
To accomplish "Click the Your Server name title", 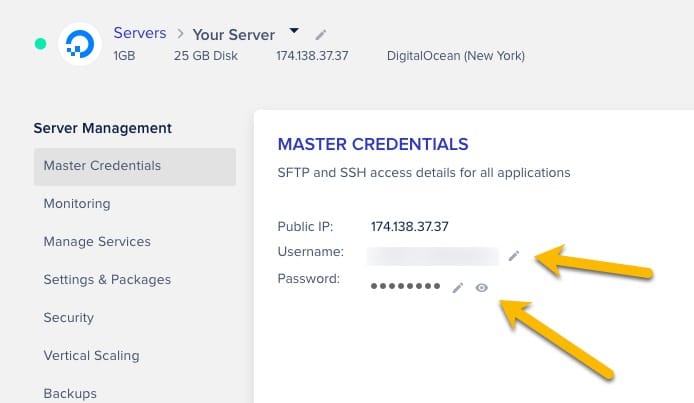I will tap(235, 34).
